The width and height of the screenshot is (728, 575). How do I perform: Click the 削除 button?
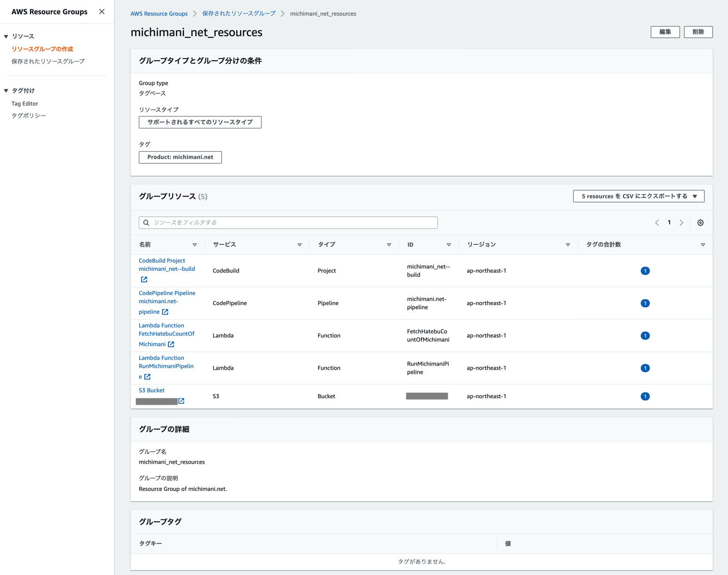[698, 32]
